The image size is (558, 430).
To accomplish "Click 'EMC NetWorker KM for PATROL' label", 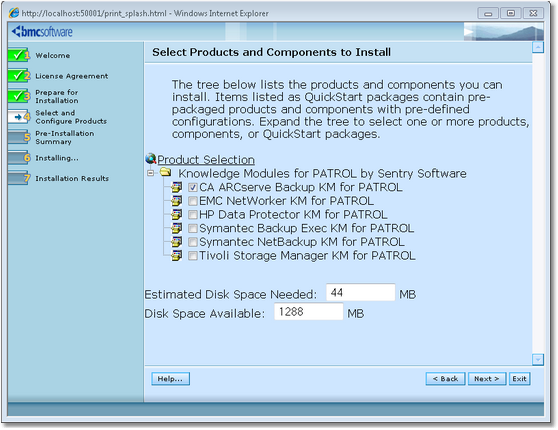I will click(x=286, y=201).
